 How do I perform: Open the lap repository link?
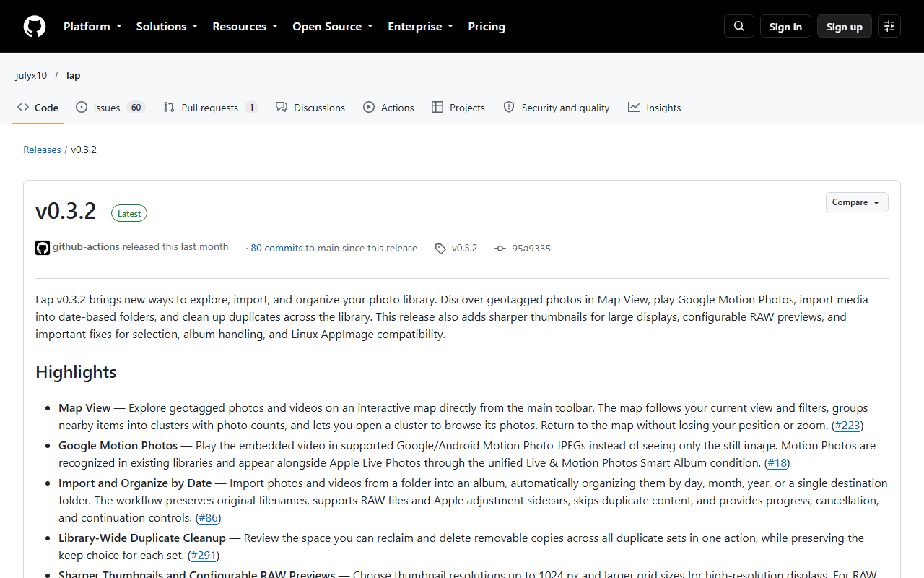[x=74, y=75]
